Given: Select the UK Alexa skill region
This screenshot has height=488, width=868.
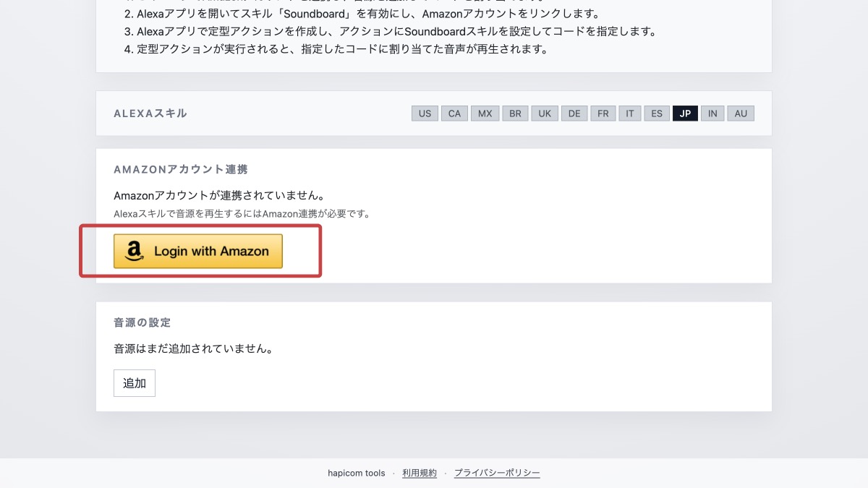Looking at the screenshot, I should coord(545,114).
